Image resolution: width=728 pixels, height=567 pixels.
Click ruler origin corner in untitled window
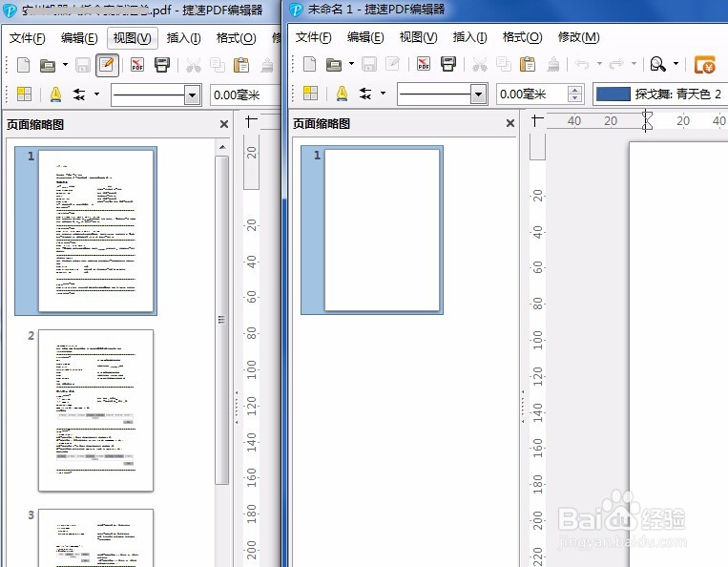click(537, 121)
